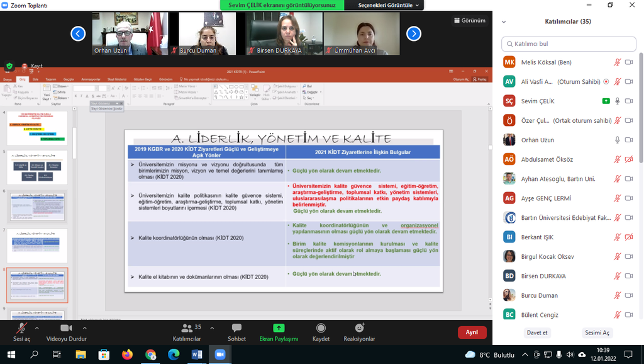Viewport: 644px width, 364px height.
Task: Unmute microphone with Sesi aç
Action: [x=21, y=329]
